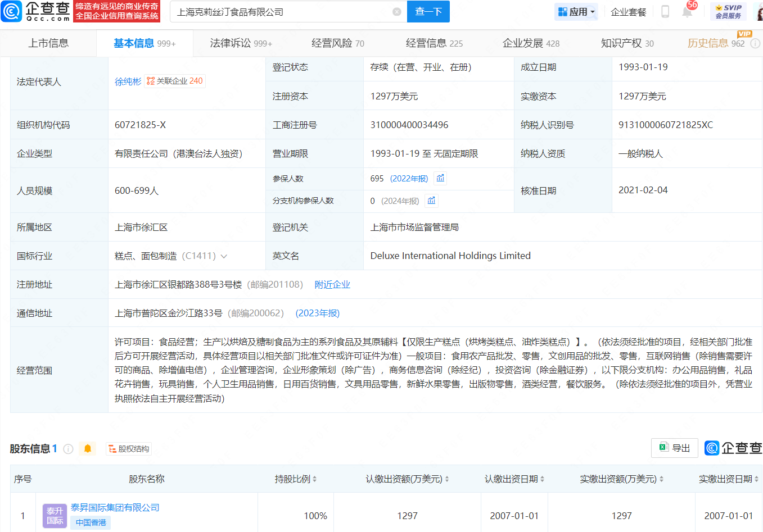Screen dimensions: 763x532
Task: Click the 中国香港 region tag
Action: 91,522
